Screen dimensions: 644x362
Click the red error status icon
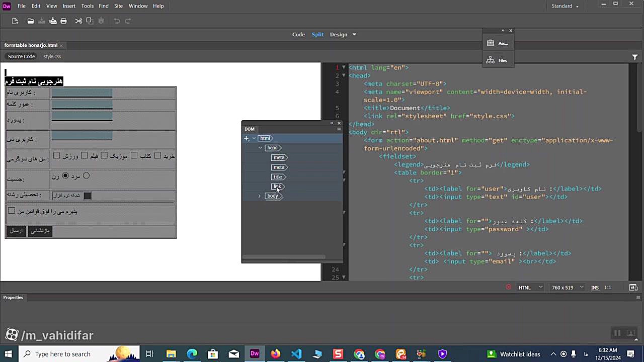click(x=508, y=288)
